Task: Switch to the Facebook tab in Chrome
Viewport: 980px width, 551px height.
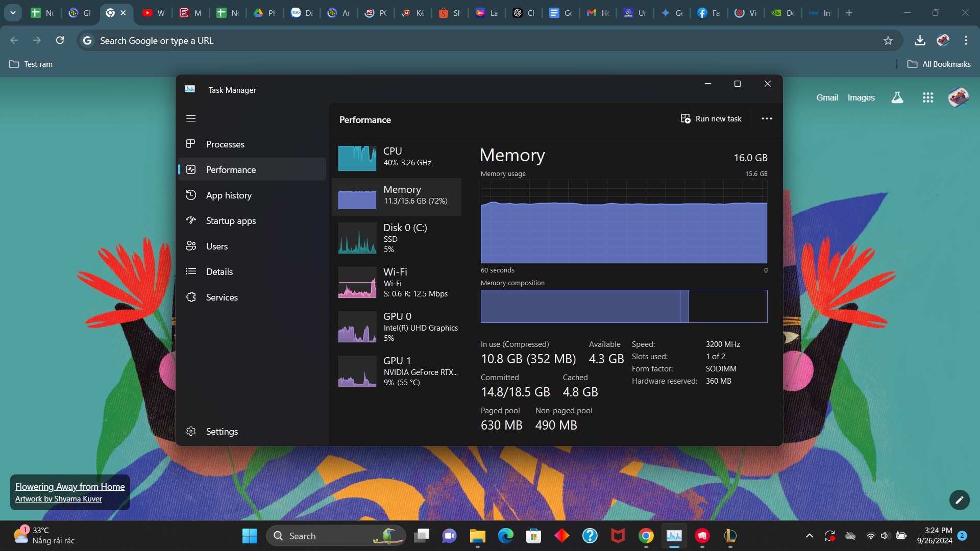Action: click(708, 13)
